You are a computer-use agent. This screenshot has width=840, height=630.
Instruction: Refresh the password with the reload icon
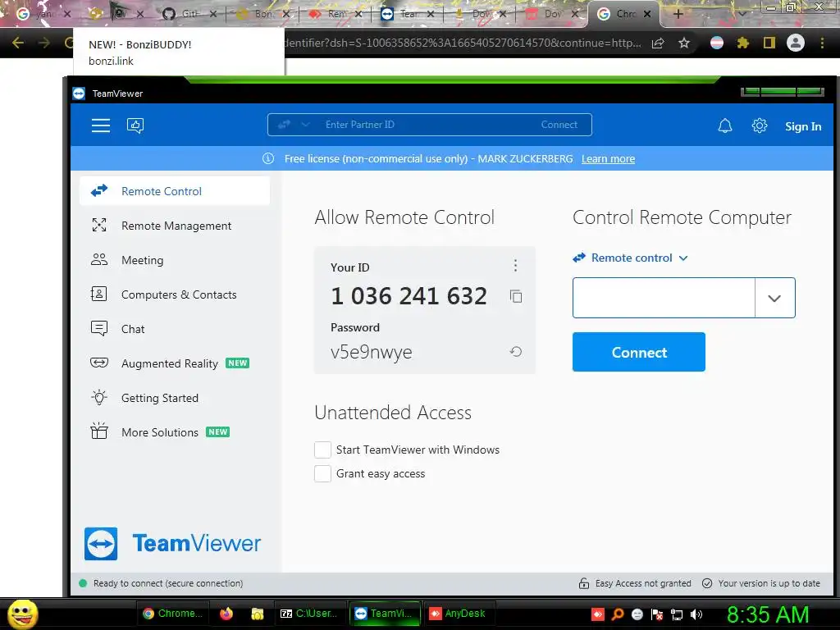coord(516,351)
